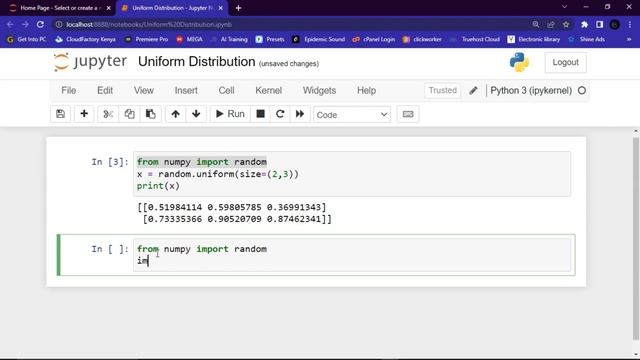Click the Python logo icon
This screenshot has height=360, width=640.
[x=519, y=62]
